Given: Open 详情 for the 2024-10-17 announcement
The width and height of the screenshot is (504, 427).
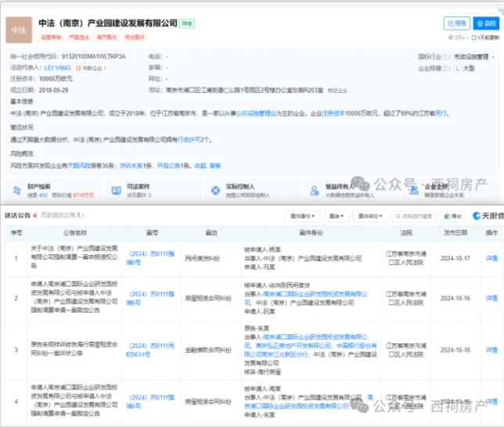Looking at the screenshot, I should (x=491, y=257).
